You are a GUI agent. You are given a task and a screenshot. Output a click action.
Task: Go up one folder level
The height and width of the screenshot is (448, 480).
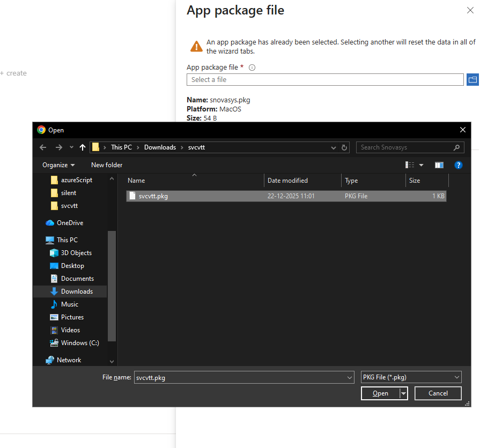[83, 147]
